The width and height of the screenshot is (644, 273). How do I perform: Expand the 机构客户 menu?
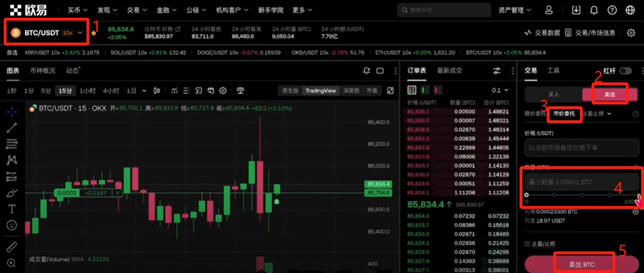point(232,10)
